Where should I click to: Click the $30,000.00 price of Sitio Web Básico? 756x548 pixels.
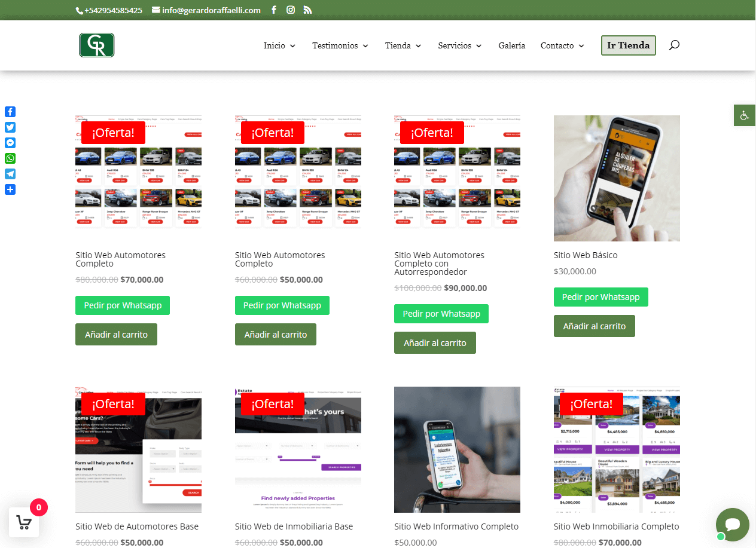575,271
